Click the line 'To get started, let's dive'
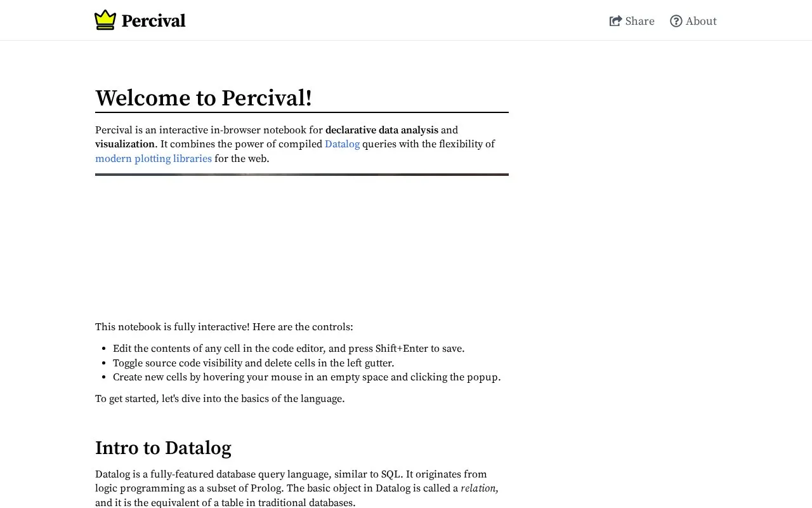The image size is (812, 508). 220,399
